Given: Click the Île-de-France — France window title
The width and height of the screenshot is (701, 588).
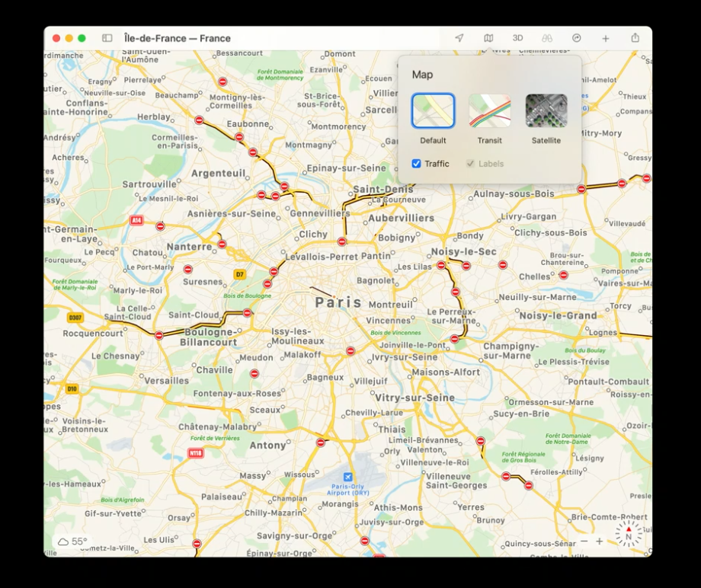Looking at the screenshot, I should (x=178, y=38).
